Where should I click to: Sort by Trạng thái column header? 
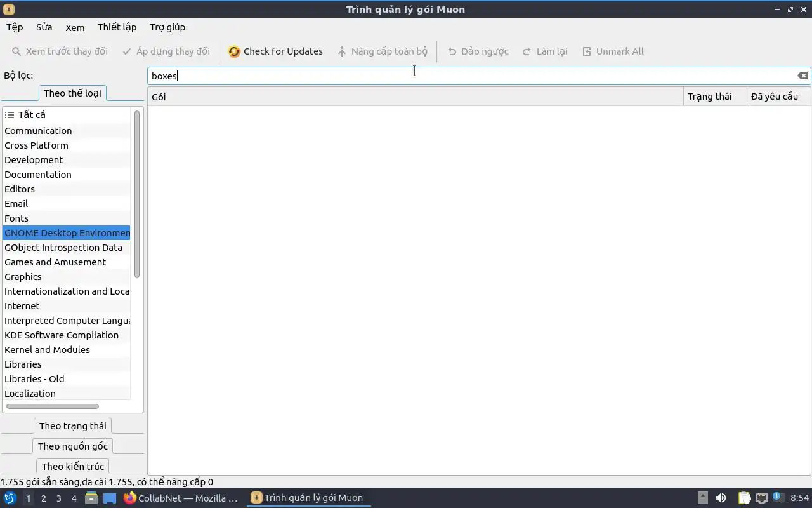click(715, 97)
